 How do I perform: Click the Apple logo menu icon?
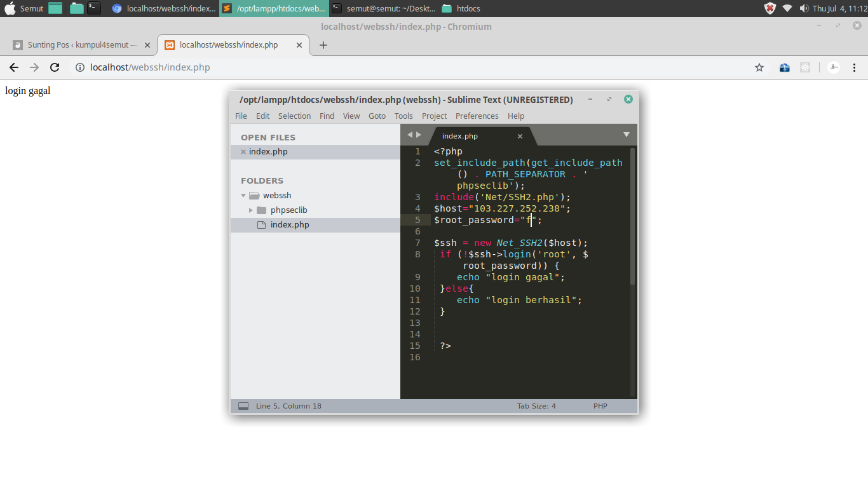[x=10, y=8]
